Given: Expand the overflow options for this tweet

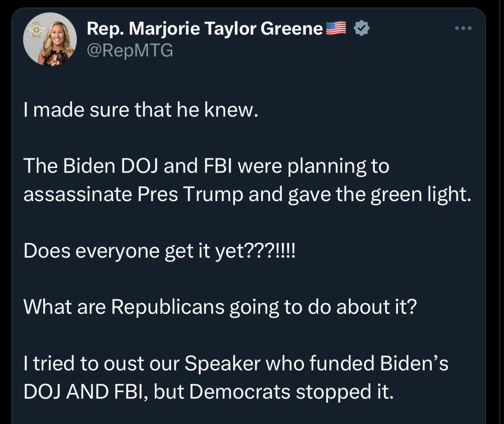Looking at the screenshot, I should (x=463, y=28).
